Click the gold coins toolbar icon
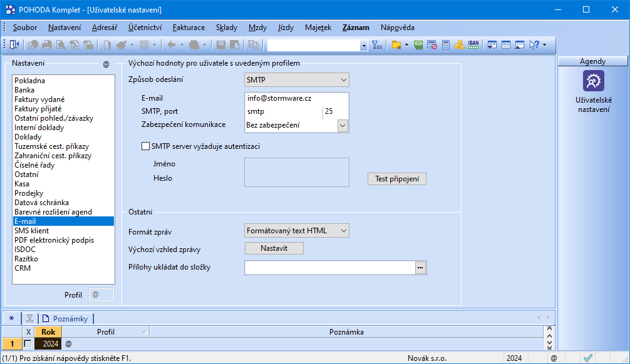The width and height of the screenshot is (630, 364). tap(459, 44)
